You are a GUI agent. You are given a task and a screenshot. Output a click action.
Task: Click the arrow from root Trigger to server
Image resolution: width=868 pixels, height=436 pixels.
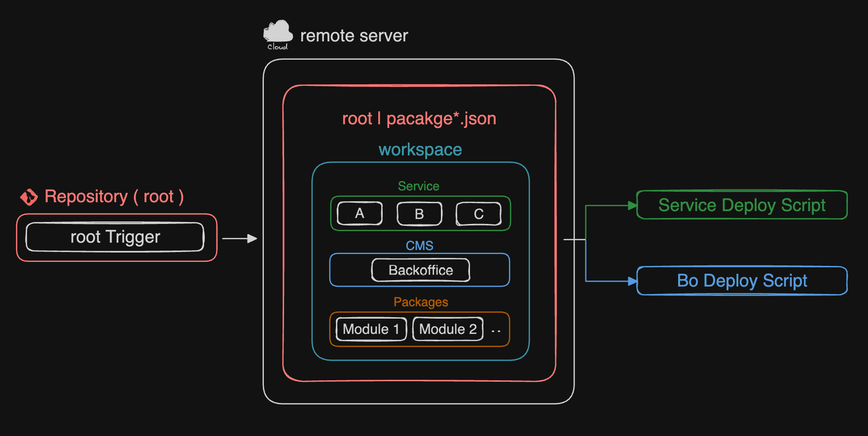point(240,239)
